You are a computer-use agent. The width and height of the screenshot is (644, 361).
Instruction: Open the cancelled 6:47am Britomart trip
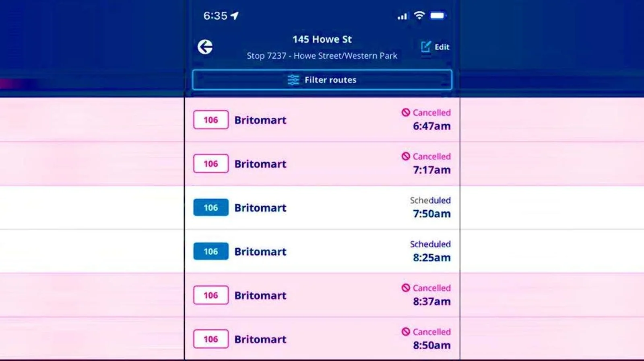(x=322, y=119)
